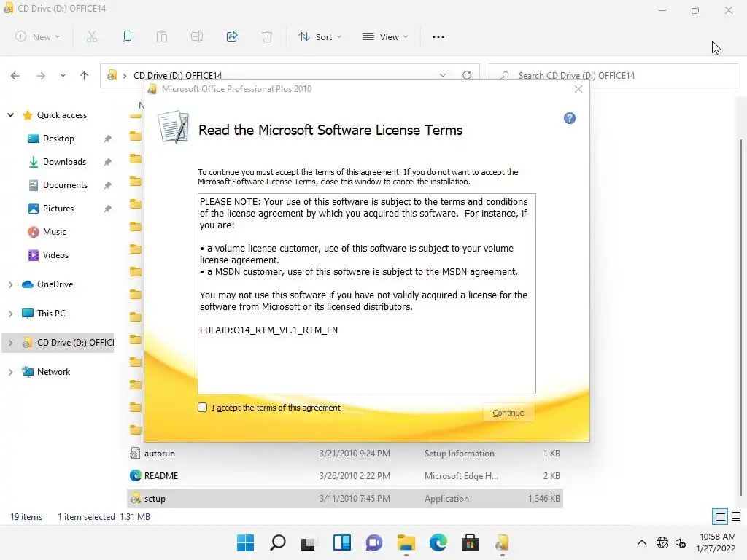
Task: Click the Refresh icon in address bar
Action: pyautogui.click(x=467, y=75)
